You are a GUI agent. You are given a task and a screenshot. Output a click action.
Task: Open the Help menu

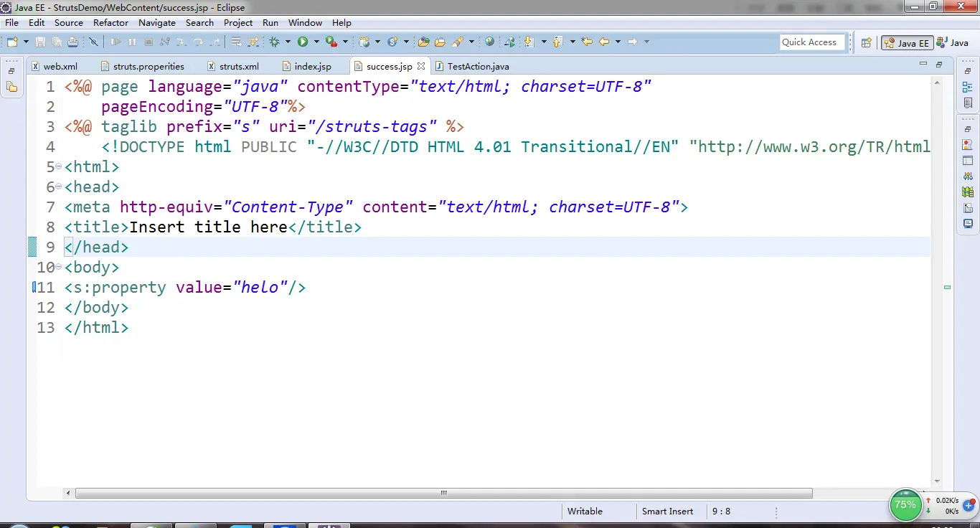pos(341,22)
